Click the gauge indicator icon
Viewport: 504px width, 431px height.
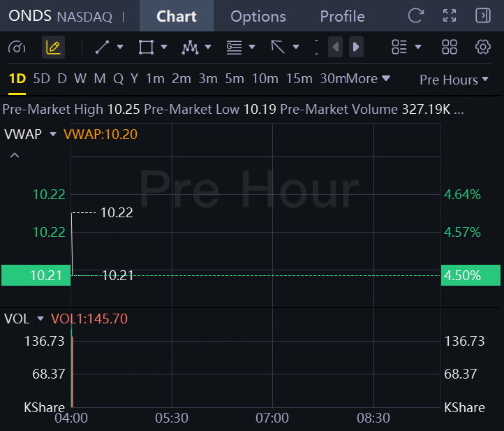[17, 48]
